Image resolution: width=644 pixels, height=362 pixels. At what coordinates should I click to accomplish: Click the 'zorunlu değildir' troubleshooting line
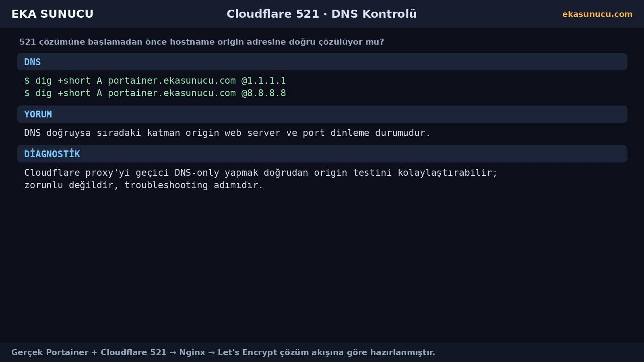click(143, 185)
